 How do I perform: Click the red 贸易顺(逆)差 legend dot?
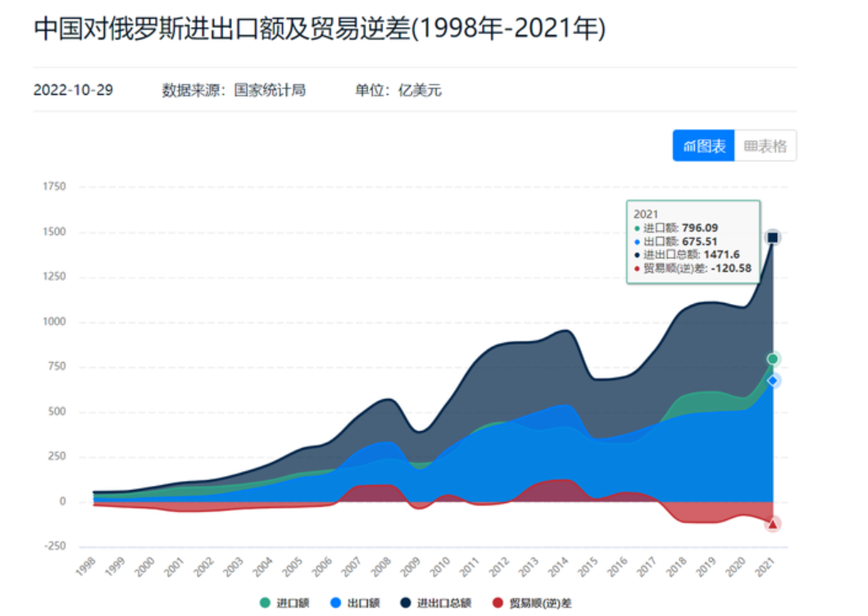coord(497,602)
